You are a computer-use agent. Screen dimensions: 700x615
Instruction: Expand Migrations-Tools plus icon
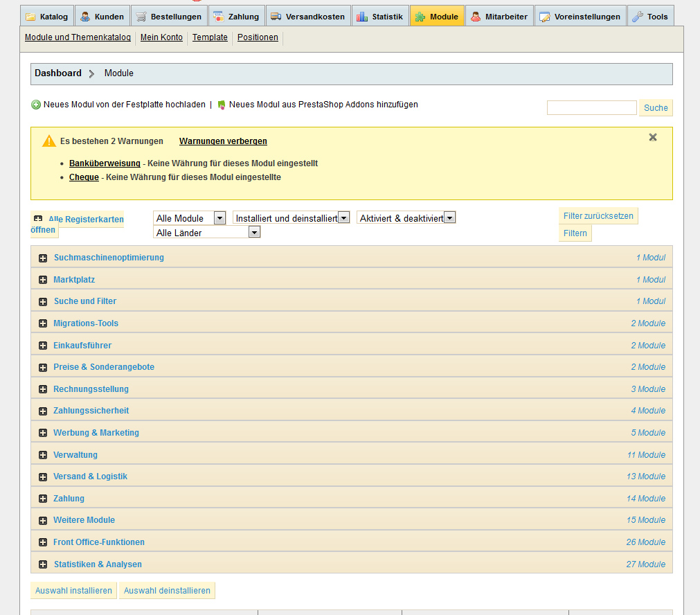43,324
